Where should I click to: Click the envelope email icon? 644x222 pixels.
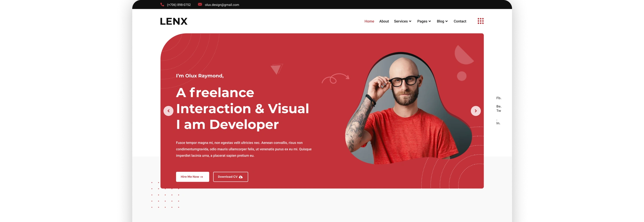pyautogui.click(x=200, y=4)
